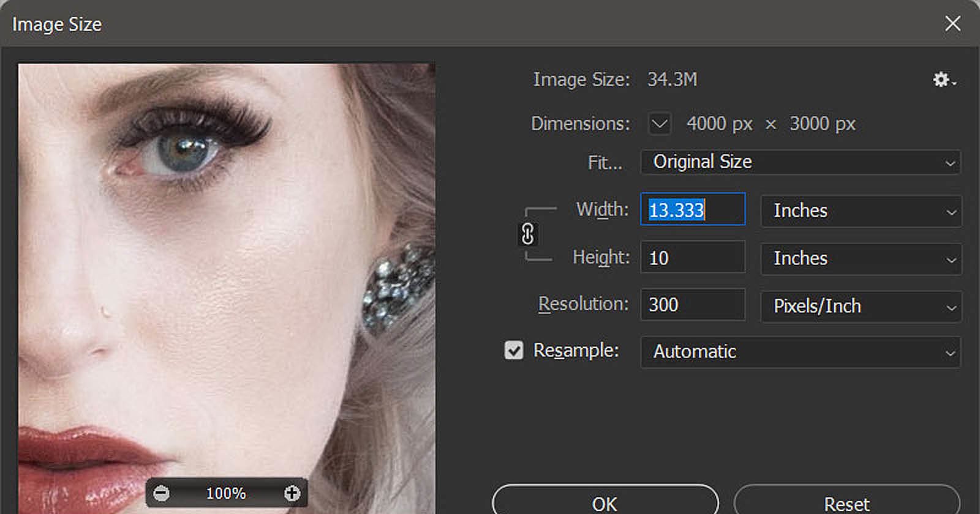The height and width of the screenshot is (514, 980).
Task: Change Width unit from Inches
Action: [861, 210]
